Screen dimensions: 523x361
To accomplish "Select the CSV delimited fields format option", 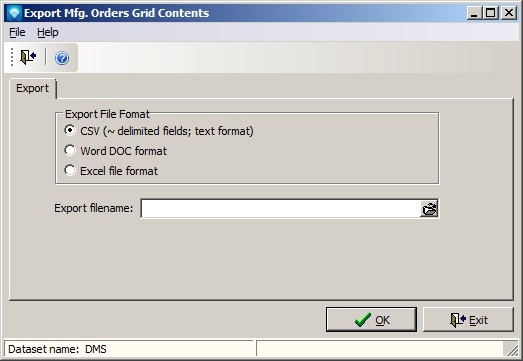I will (159, 131).
